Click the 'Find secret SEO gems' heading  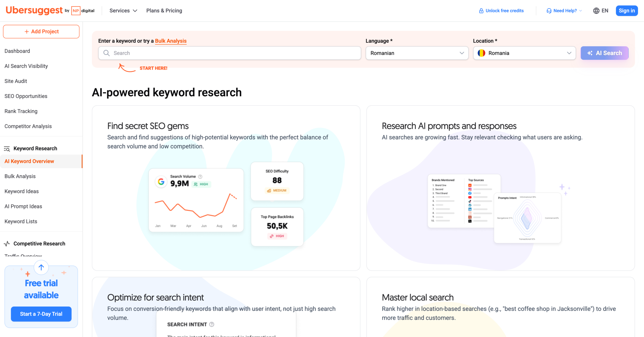point(148,126)
